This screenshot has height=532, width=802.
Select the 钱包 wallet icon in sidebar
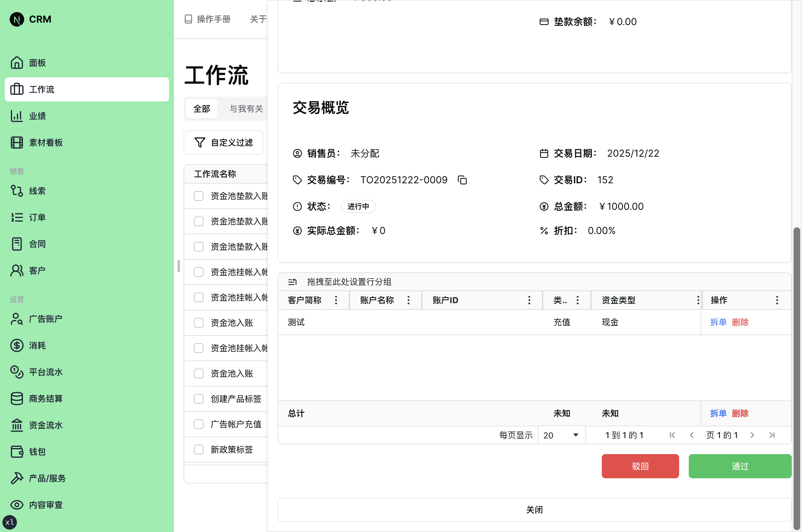click(x=17, y=452)
